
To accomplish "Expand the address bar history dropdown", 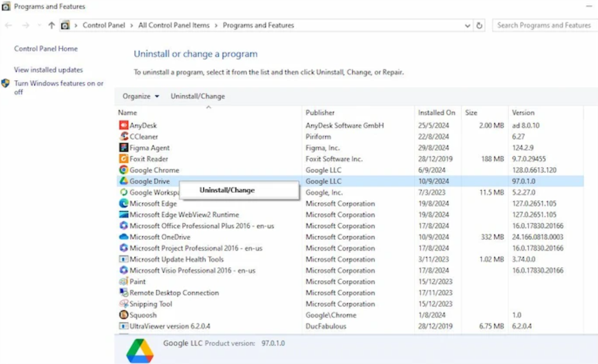I will (x=467, y=26).
